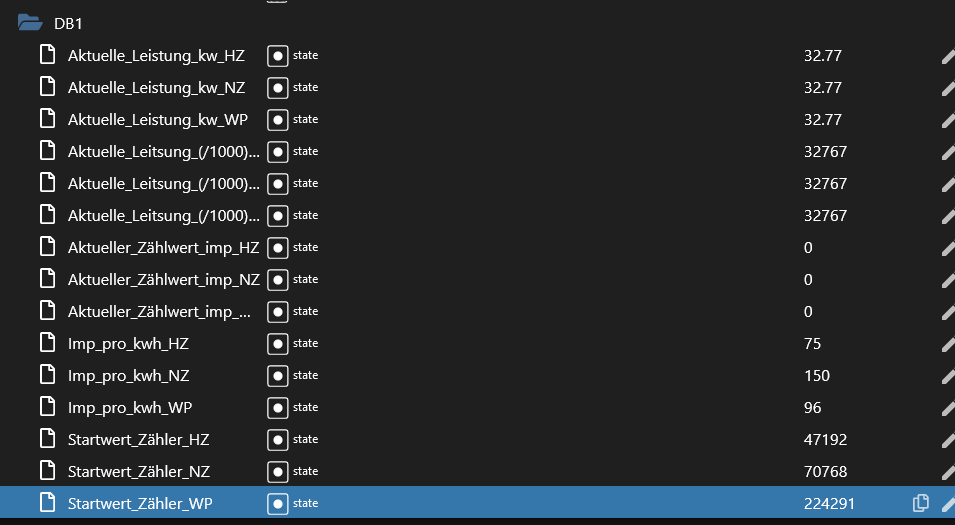The width and height of the screenshot is (955, 525).
Task: Select the Aktuelle_Leistung_kw_HZ object
Action: click(x=156, y=56)
